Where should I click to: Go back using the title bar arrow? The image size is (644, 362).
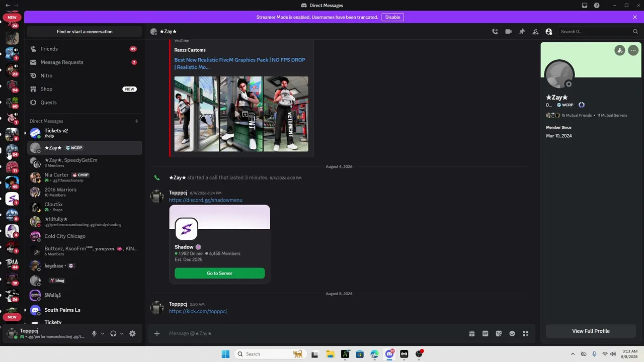(x=8, y=6)
